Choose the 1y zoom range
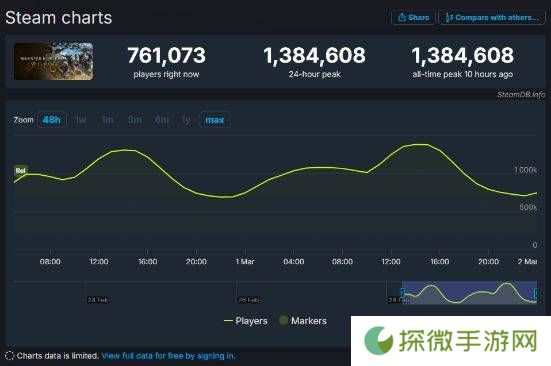 click(186, 120)
